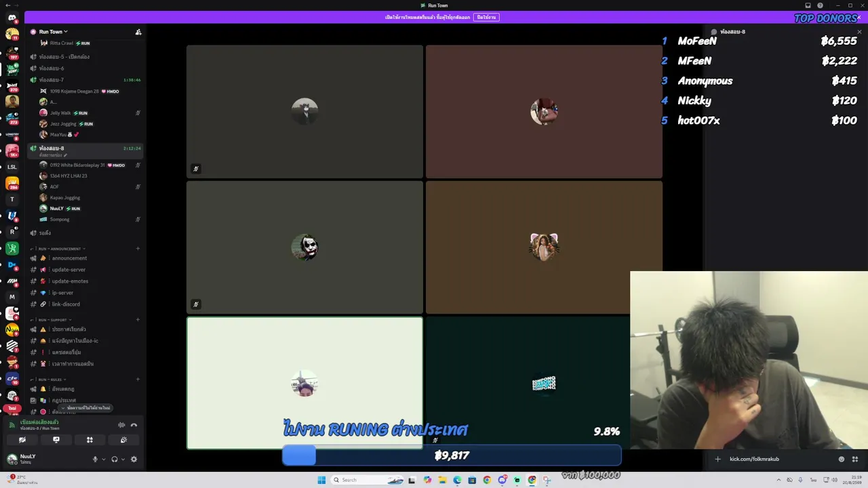Screen dimensions: 868x488
Task: Select user 1364 HYZ LHAI 23
Action: [x=90, y=176]
